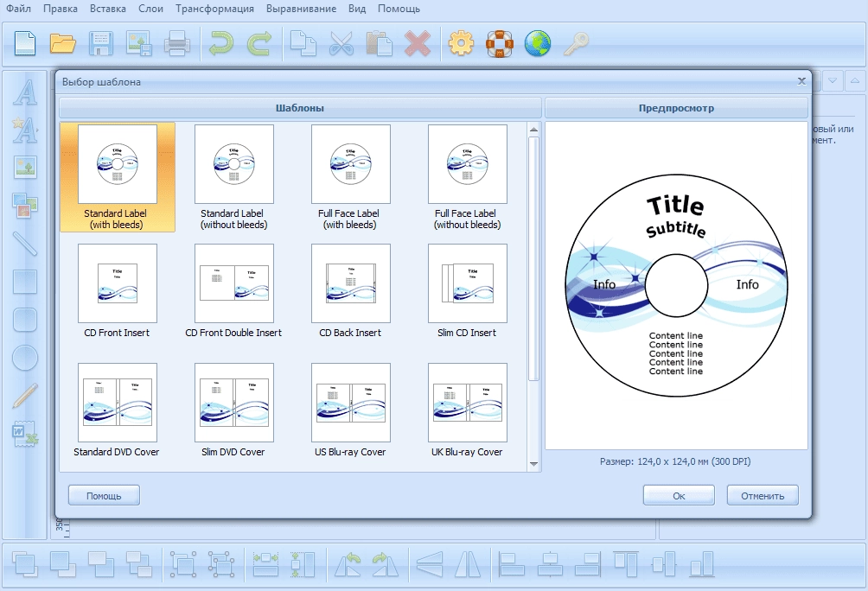This screenshot has height=591, width=868.
Task: Open help with the lifebuoy icon
Action: pyautogui.click(x=500, y=43)
